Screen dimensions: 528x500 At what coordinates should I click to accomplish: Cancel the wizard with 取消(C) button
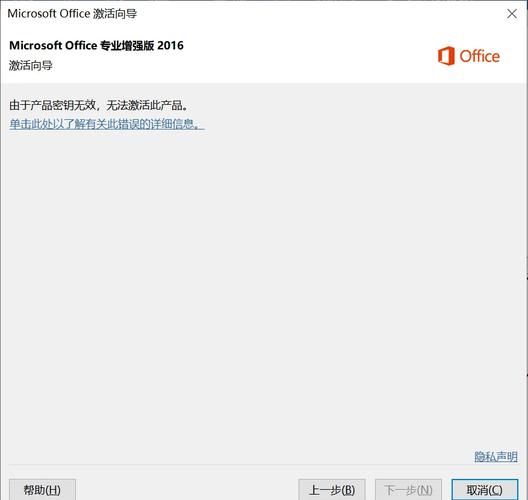[x=485, y=490]
